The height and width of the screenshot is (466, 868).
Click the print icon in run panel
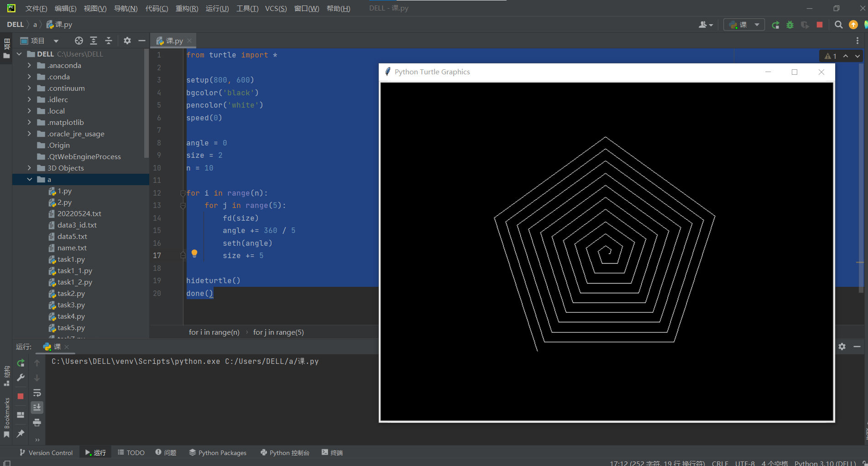(37, 423)
